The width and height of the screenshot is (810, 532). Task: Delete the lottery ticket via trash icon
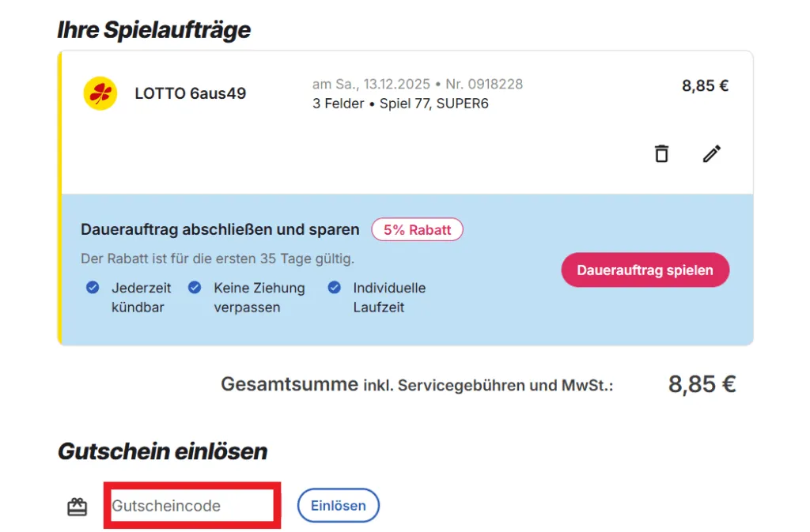[x=661, y=153]
